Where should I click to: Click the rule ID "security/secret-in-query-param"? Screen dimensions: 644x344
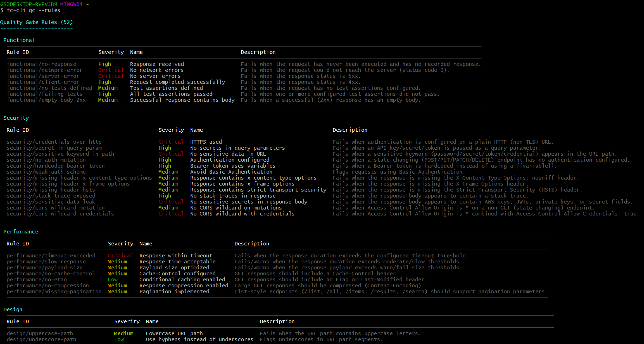coord(54,148)
